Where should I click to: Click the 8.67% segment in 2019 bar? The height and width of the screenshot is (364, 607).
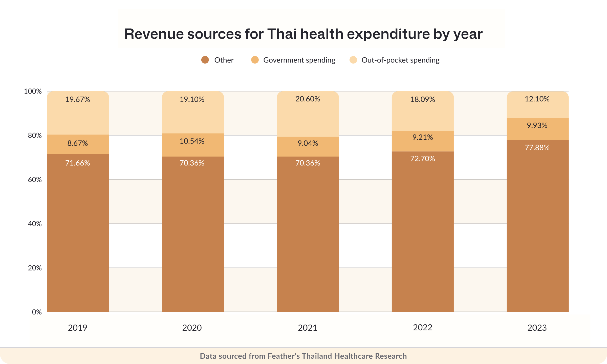(78, 144)
